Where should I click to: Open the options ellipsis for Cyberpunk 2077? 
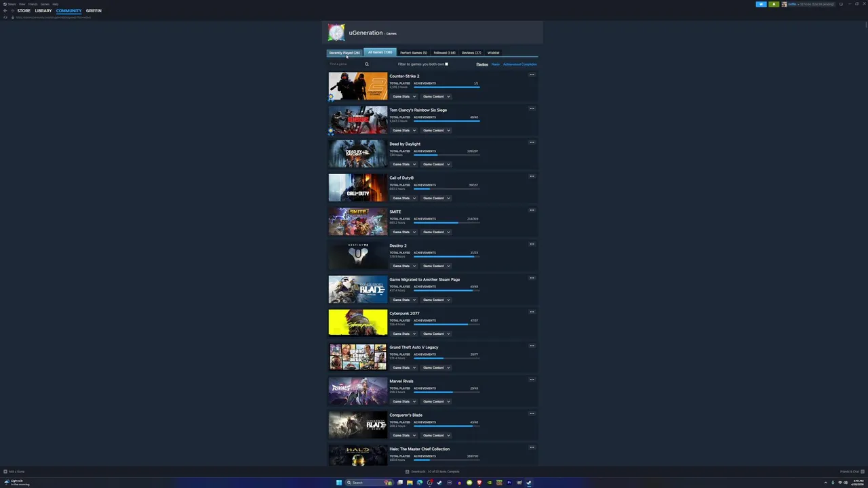pos(532,312)
